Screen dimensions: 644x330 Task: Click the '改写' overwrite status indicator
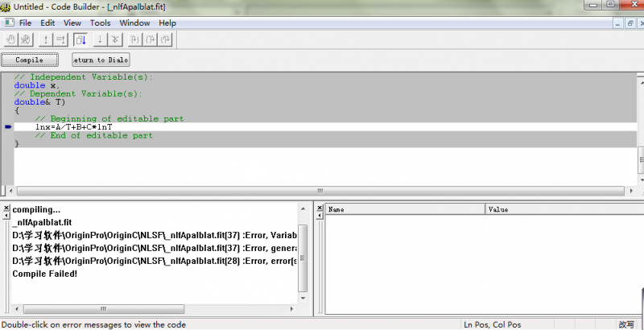coord(626,324)
